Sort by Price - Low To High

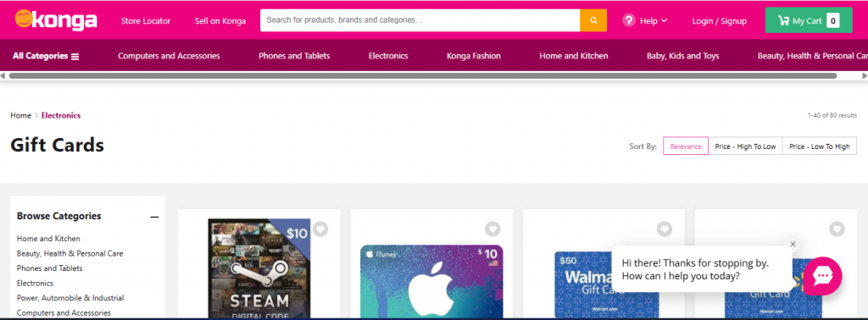coord(820,146)
